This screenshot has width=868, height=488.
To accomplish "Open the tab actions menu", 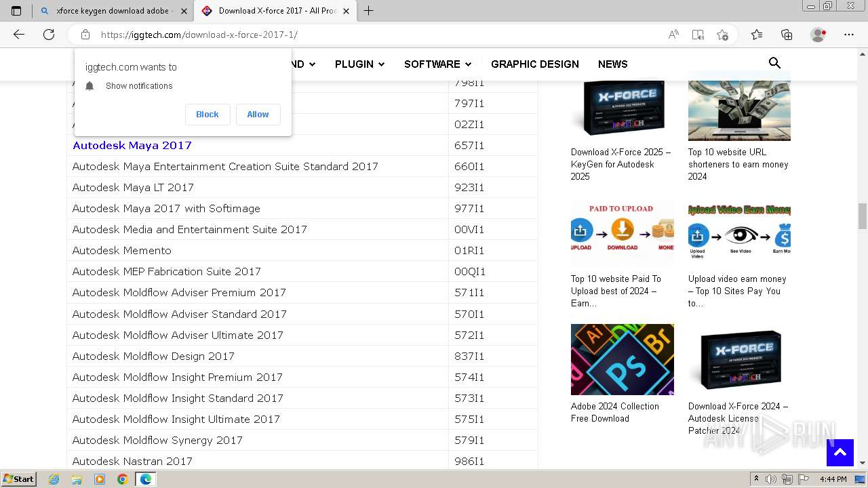I will (x=16, y=11).
